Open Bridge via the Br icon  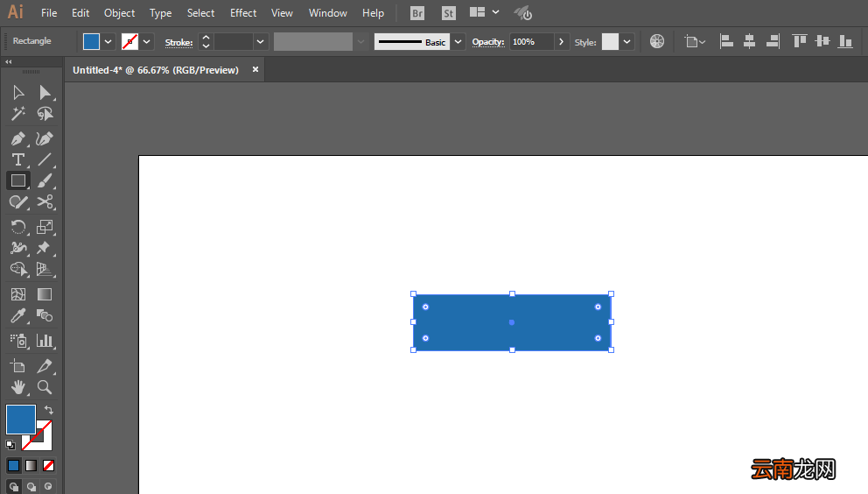[x=417, y=13]
